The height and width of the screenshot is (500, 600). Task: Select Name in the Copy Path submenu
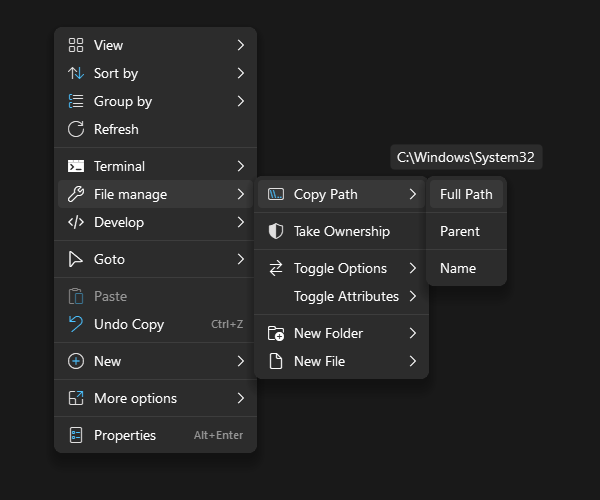(458, 268)
